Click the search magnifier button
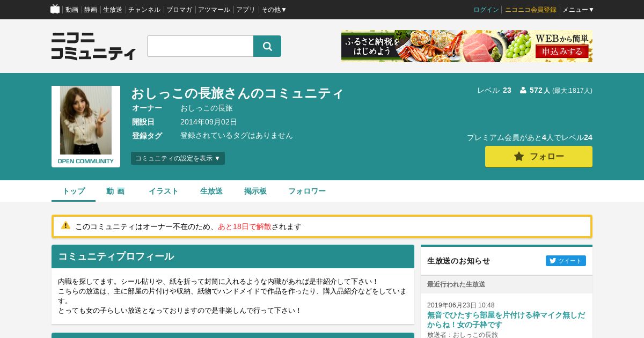 [267, 46]
